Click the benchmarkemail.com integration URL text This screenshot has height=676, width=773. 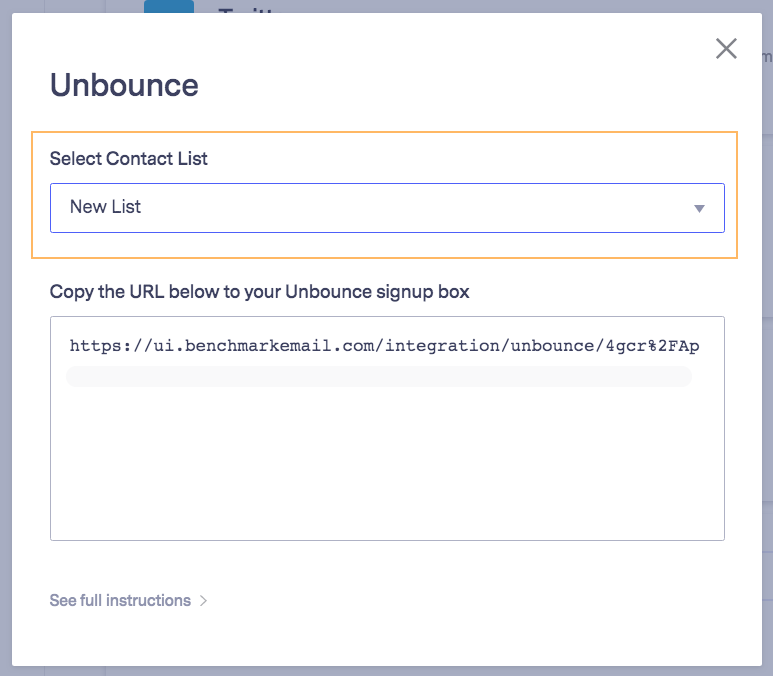(385, 346)
